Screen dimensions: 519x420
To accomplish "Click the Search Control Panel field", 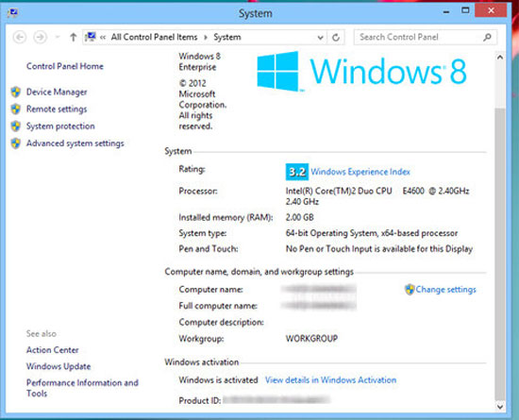I will 425,37.
